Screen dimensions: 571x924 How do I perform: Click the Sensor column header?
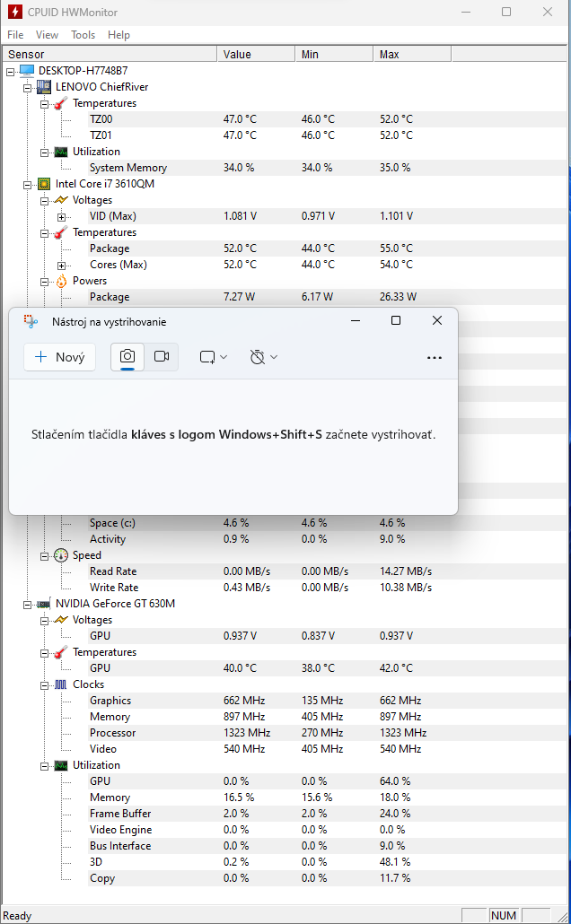coord(110,54)
